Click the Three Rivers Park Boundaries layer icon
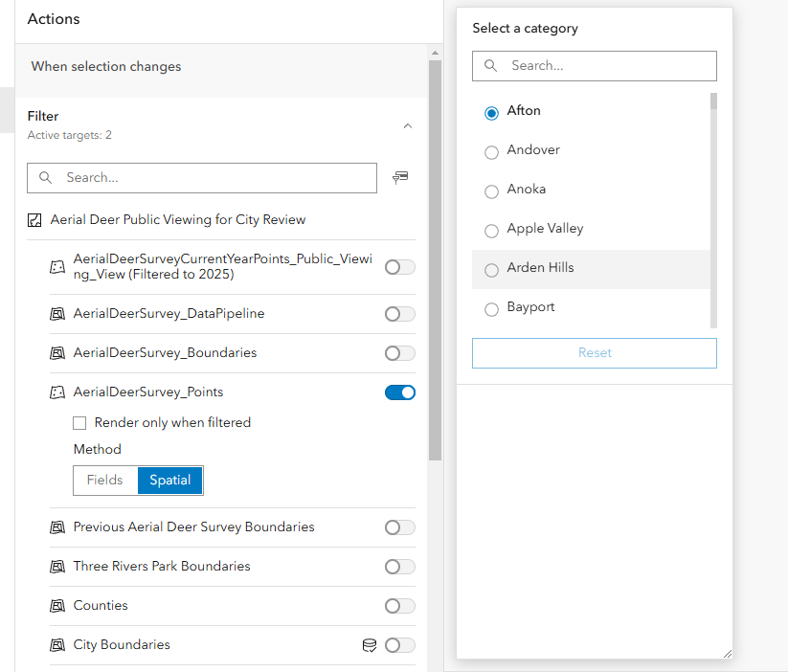This screenshot has height=672, width=788. click(x=57, y=567)
